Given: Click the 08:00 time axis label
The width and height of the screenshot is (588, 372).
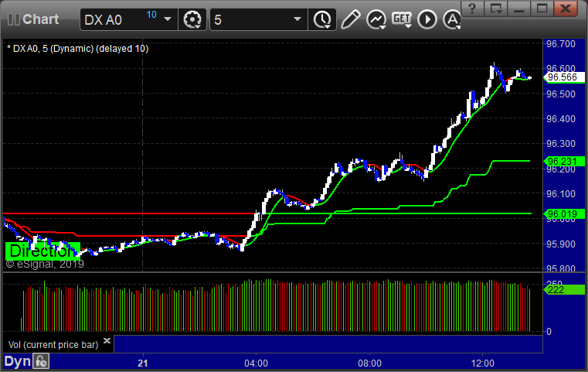Looking at the screenshot, I should [x=370, y=363].
